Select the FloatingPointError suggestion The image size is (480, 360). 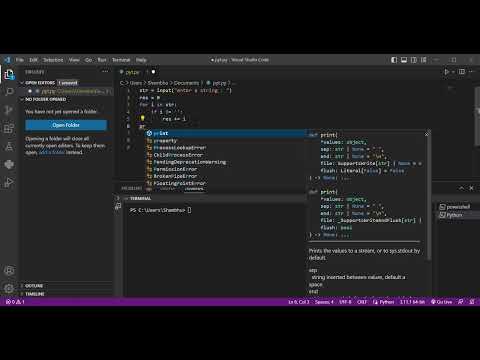[225, 183]
